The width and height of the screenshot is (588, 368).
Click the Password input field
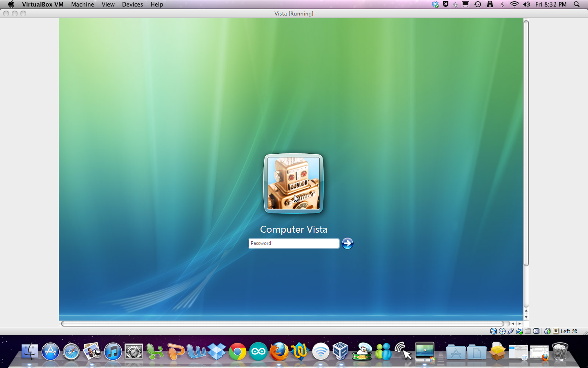coord(293,243)
